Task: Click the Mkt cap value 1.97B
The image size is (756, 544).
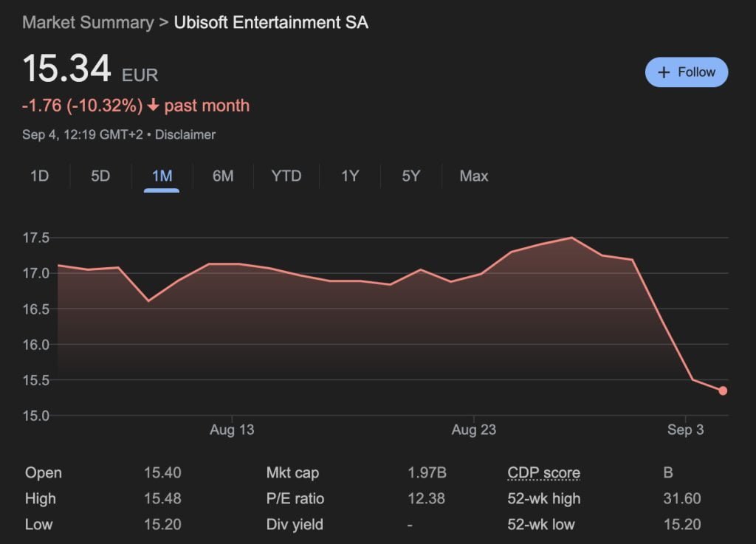Action: click(x=427, y=472)
